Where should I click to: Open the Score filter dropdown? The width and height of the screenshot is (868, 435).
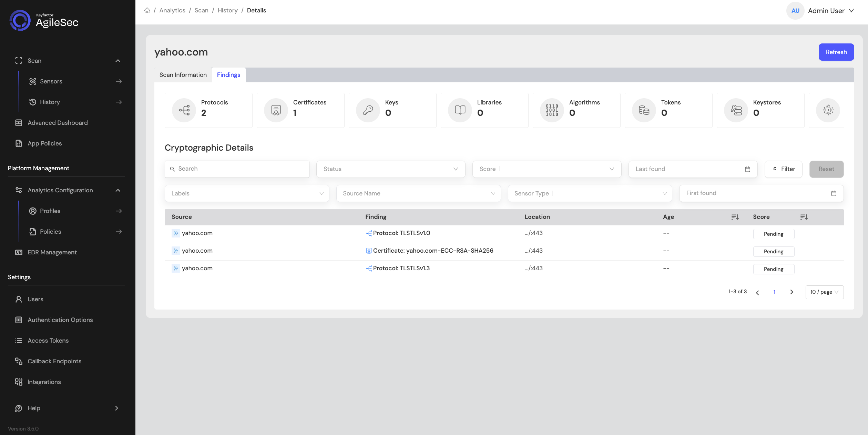pyautogui.click(x=547, y=169)
